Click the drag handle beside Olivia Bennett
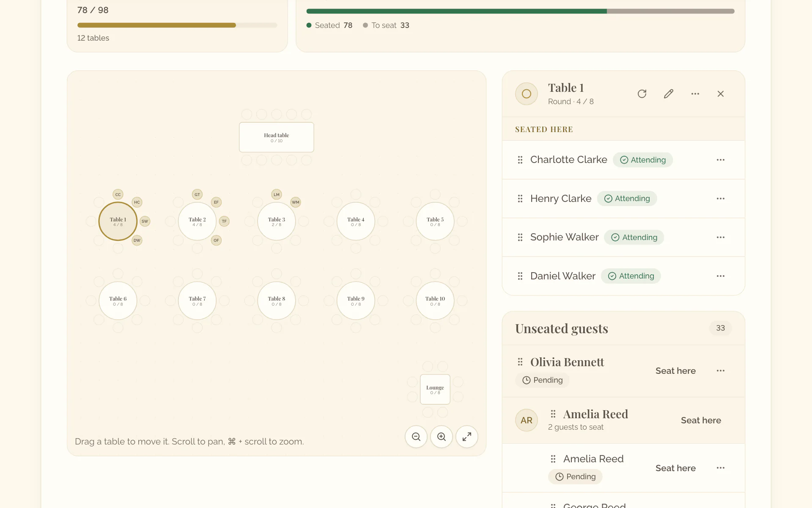Screen dimensions: 812x508 [520, 362]
